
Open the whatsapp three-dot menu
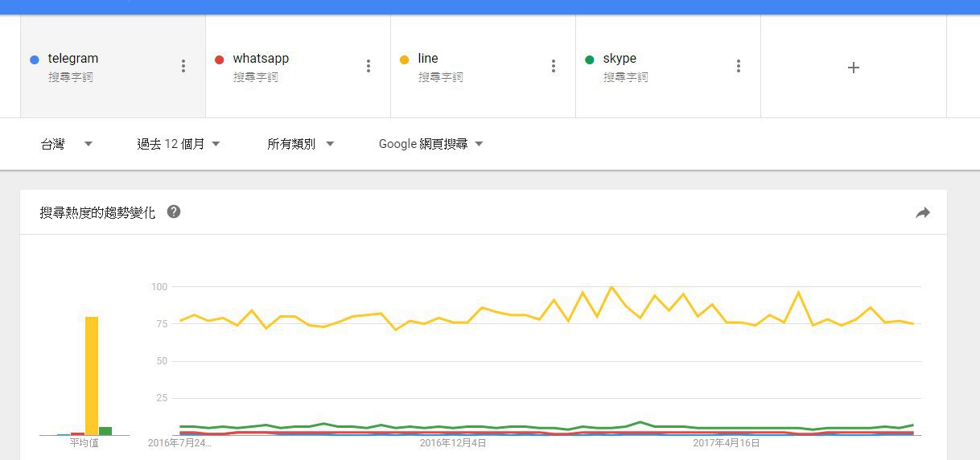pos(369,66)
